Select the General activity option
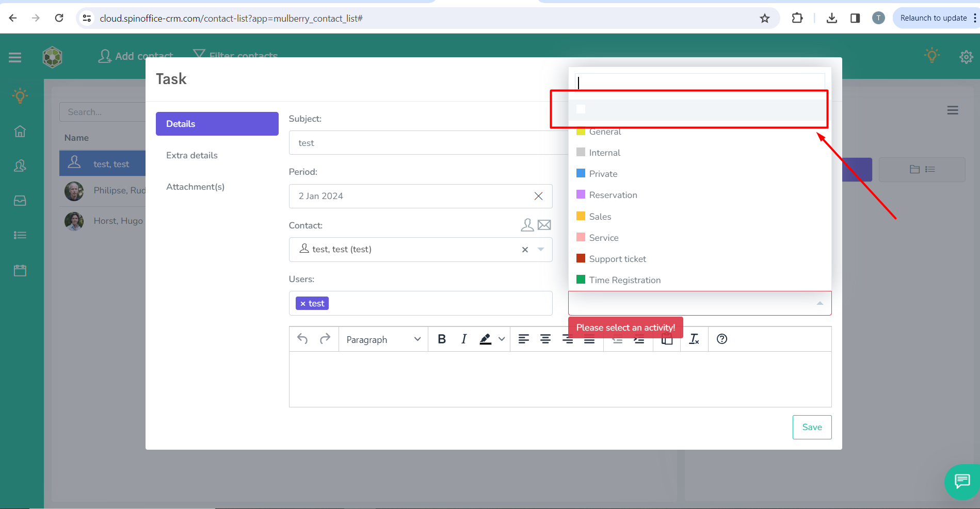 point(700,132)
